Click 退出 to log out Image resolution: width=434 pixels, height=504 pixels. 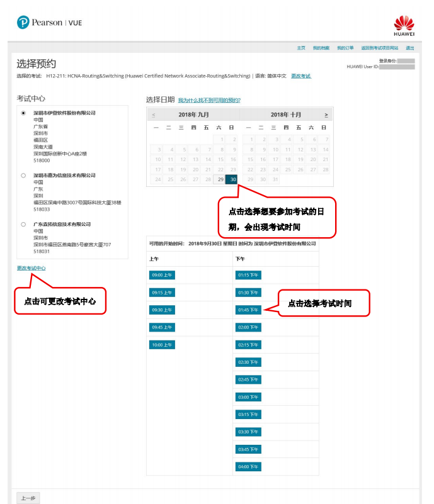point(410,48)
